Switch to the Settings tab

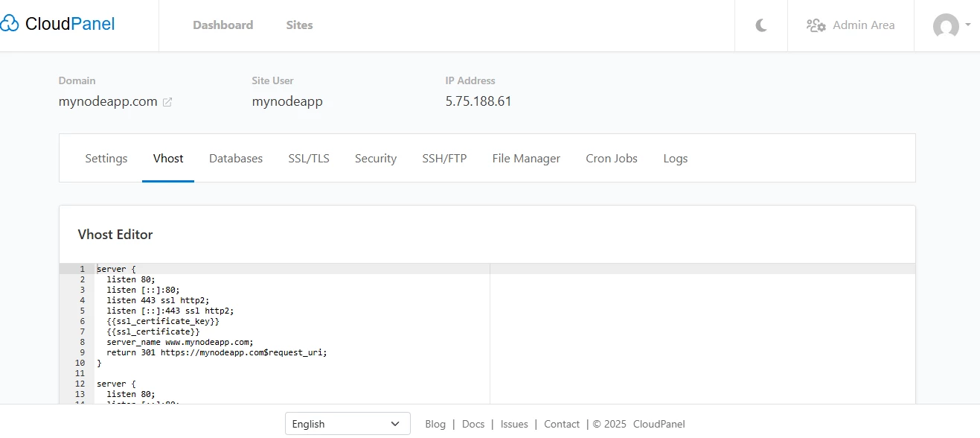tap(106, 158)
